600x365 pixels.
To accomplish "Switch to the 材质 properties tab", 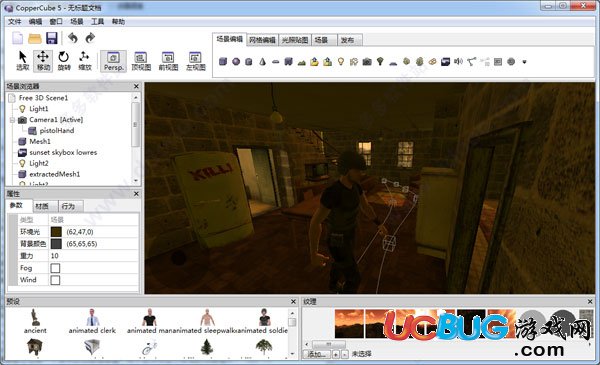I will [x=42, y=206].
